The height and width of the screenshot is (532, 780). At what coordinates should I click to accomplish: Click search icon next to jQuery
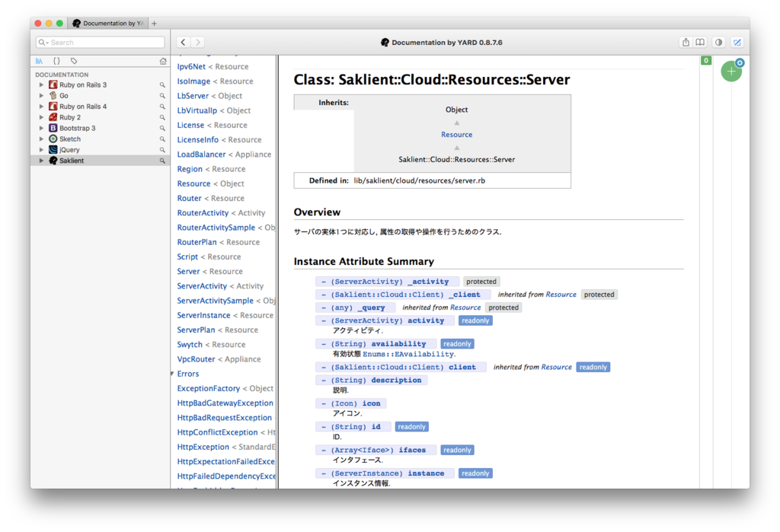pyautogui.click(x=162, y=150)
